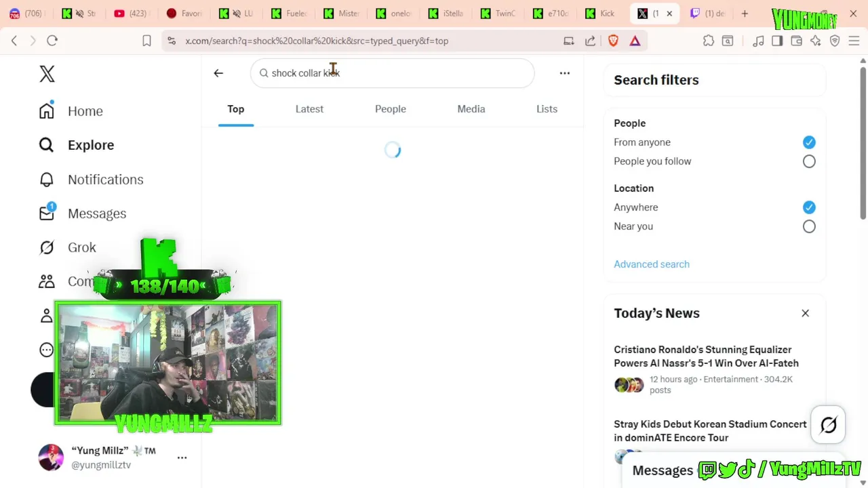Click Yung Millz profile avatar
This screenshot has height=488, width=868.
51,457
